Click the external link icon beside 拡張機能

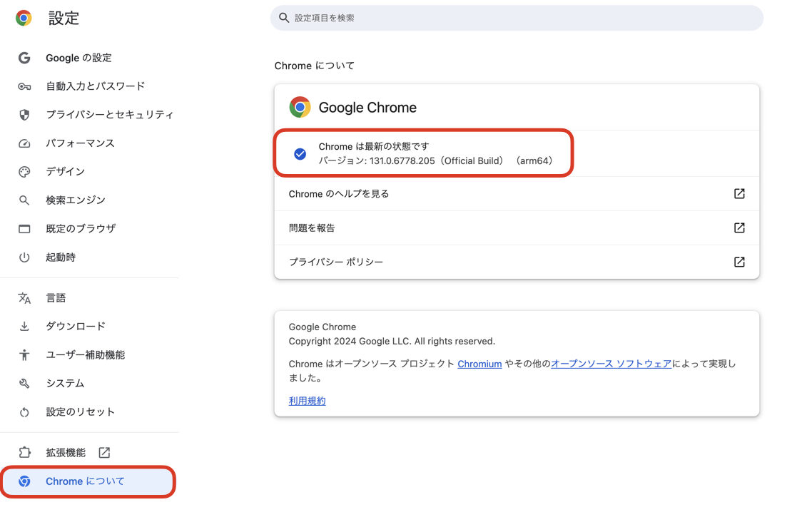coord(104,452)
